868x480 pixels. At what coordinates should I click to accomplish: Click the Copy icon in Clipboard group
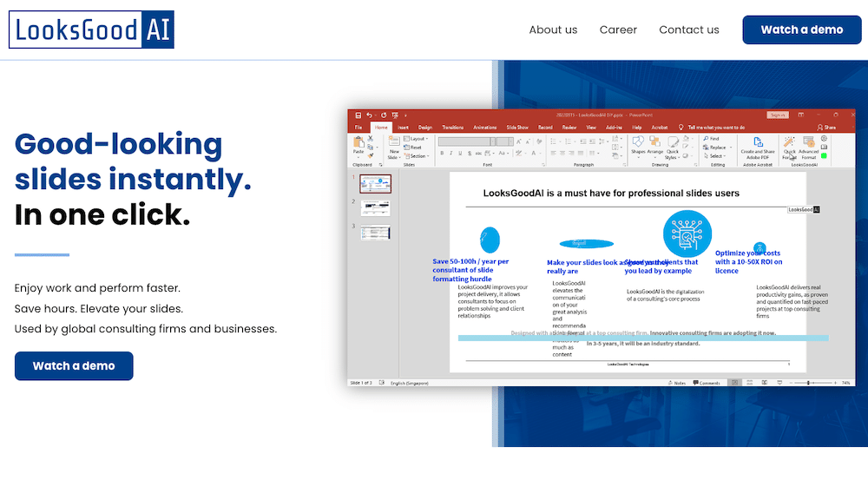[x=371, y=148]
